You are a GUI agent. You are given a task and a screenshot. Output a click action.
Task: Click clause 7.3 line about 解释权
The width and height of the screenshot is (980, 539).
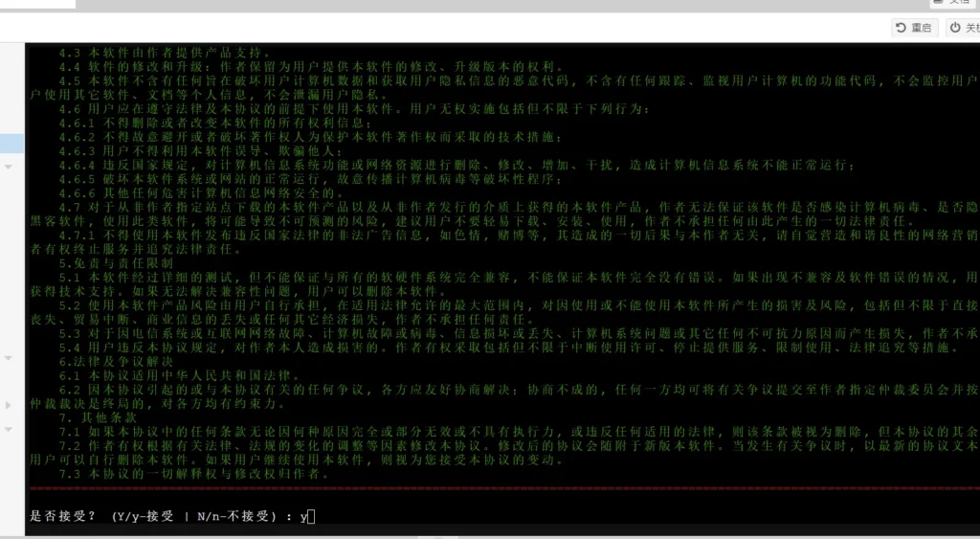(x=193, y=474)
